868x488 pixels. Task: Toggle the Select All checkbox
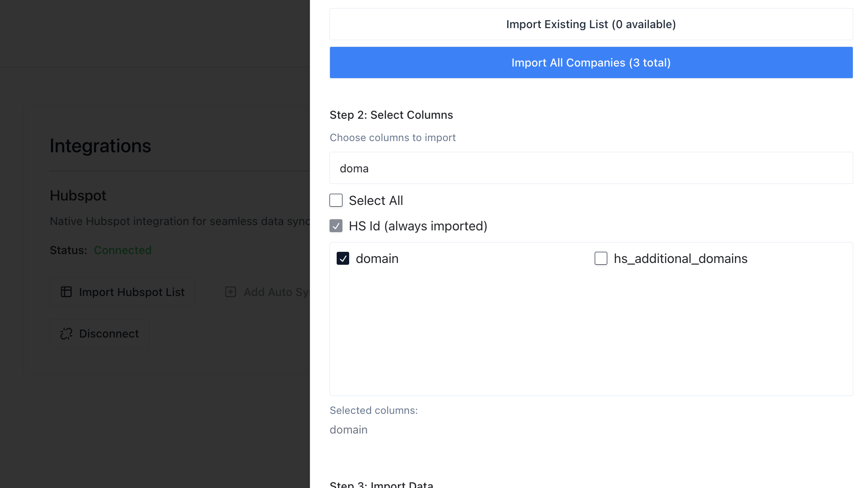tap(336, 200)
